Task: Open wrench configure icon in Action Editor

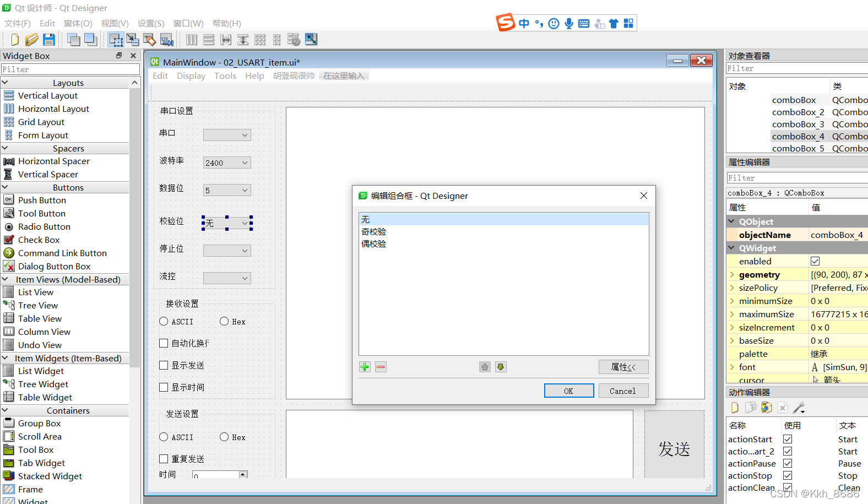Action: pos(799,408)
